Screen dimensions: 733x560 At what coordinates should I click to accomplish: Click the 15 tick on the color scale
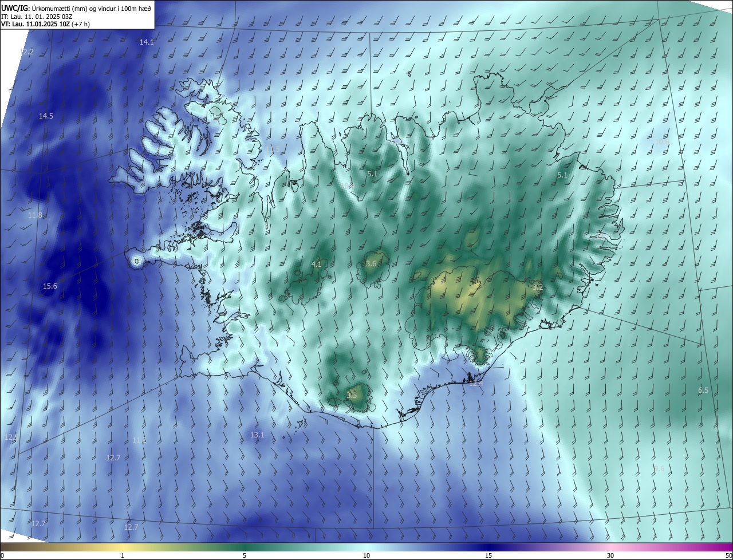(488, 555)
